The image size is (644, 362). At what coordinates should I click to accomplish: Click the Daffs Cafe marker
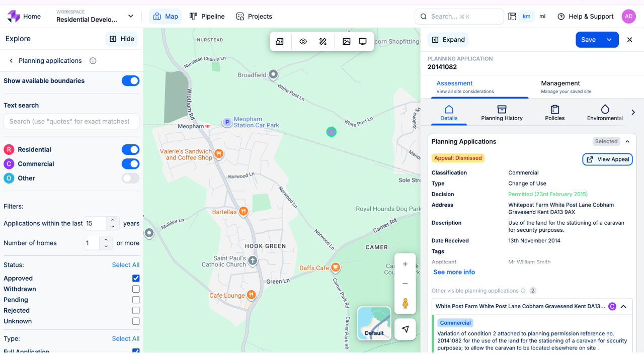click(x=336, y=267)
